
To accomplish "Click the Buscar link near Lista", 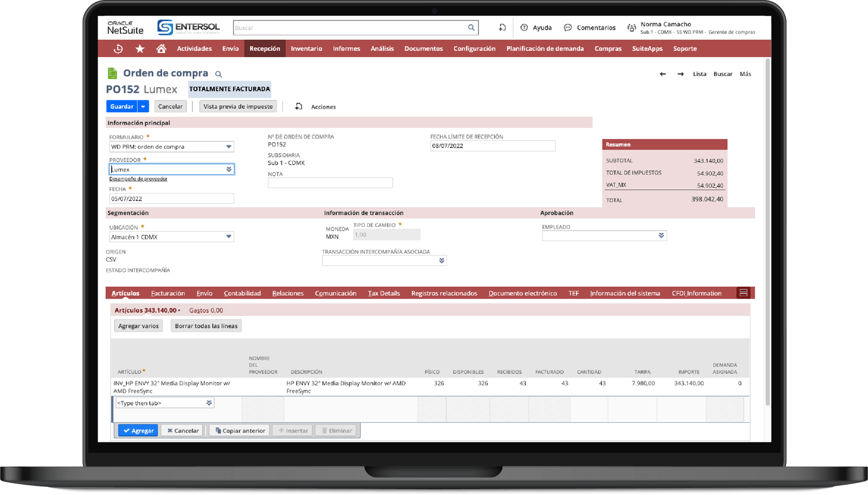I will pyautogui.click(x=723, y=74).
